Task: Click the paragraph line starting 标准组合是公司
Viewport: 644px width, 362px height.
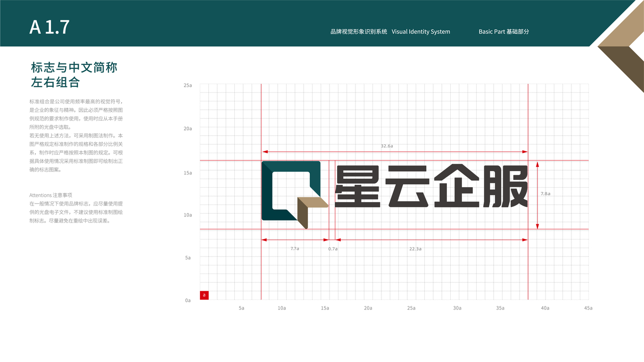Action: 76,101
